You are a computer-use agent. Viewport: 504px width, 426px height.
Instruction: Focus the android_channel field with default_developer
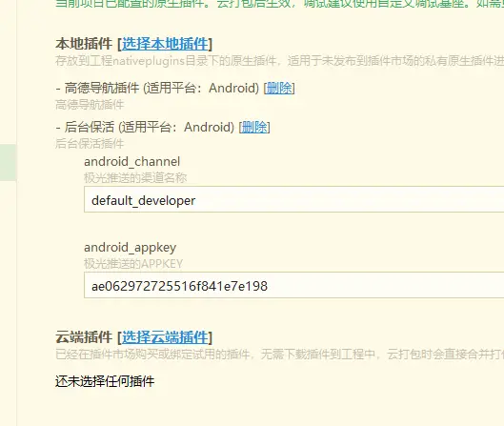[x=293, y=199]
